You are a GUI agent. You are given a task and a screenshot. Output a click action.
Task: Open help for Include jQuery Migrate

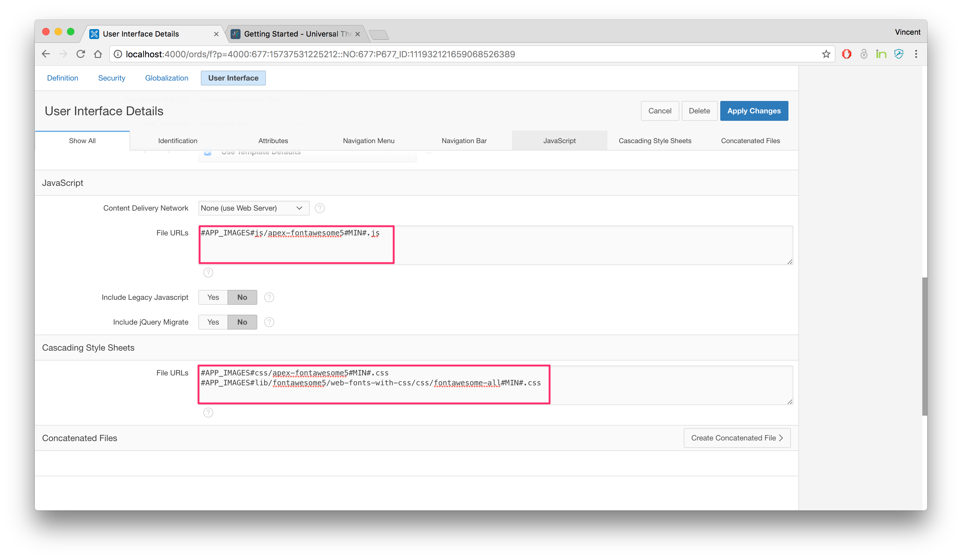269,322
